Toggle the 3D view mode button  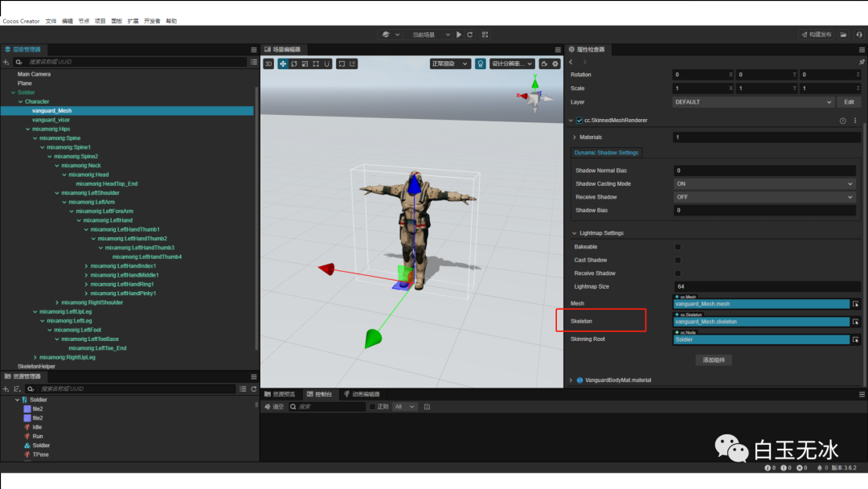click(269, 64)
